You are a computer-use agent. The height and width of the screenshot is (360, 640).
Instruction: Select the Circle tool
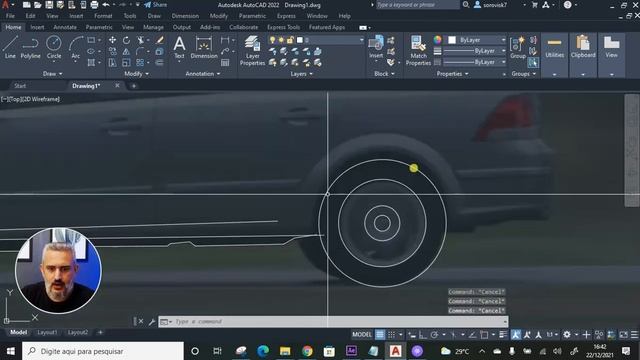pyautogui.click(x=54, y=47)
